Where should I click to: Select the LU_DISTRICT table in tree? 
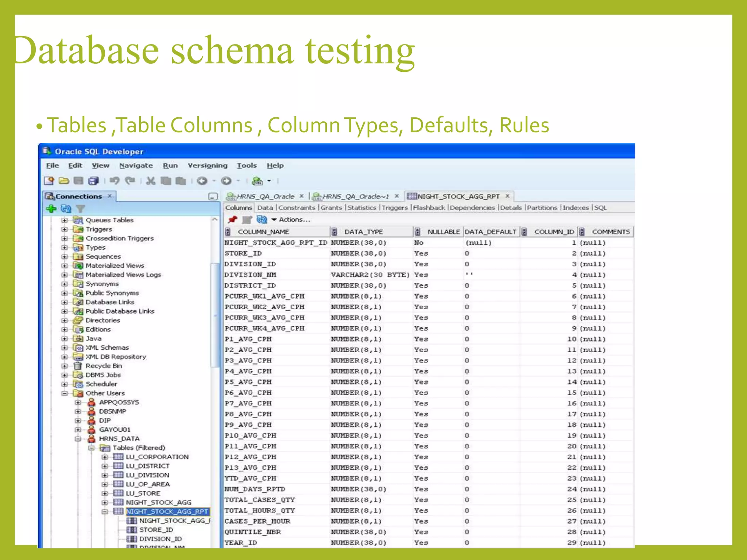tap(147, 466)
